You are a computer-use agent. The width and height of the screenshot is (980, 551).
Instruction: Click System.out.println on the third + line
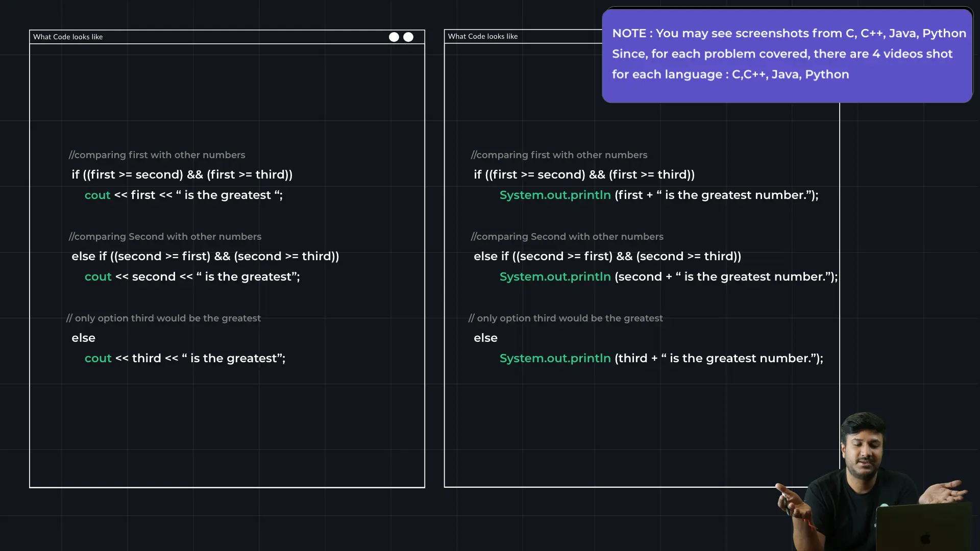click(x=555, y=359)
